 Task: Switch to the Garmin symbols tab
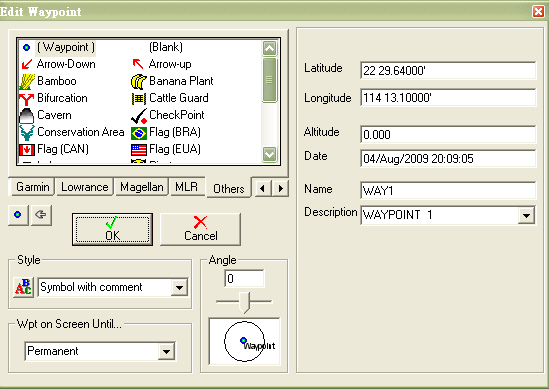click(x=32, y=187)
